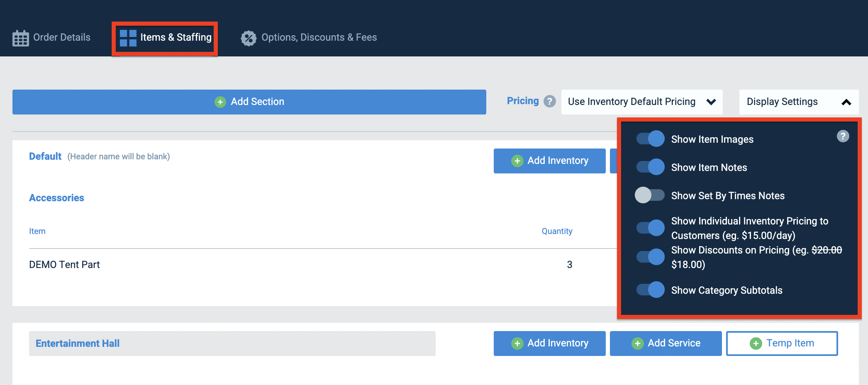Click the green plus icon on Add Section
This screenshot has height=385, width=868.
[x=220, y=102]
